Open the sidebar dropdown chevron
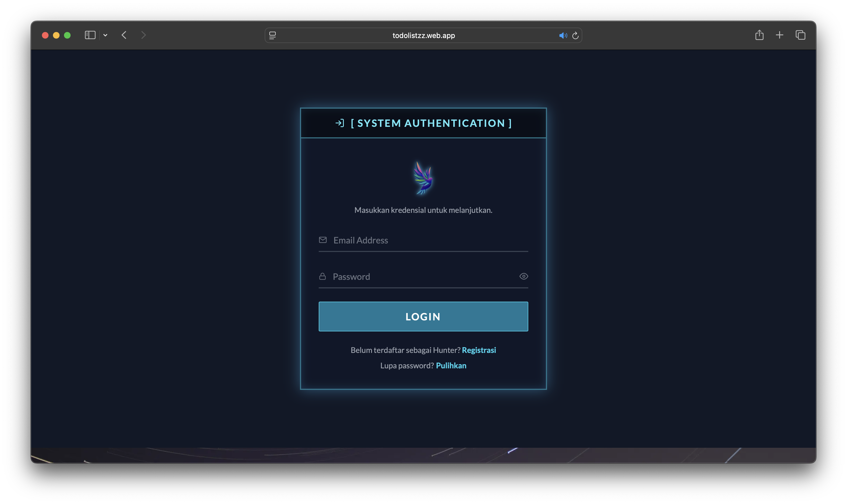847x504 pixels. coord(105,35)
